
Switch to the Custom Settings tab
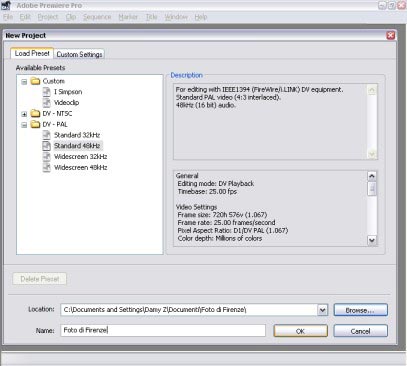79,54
